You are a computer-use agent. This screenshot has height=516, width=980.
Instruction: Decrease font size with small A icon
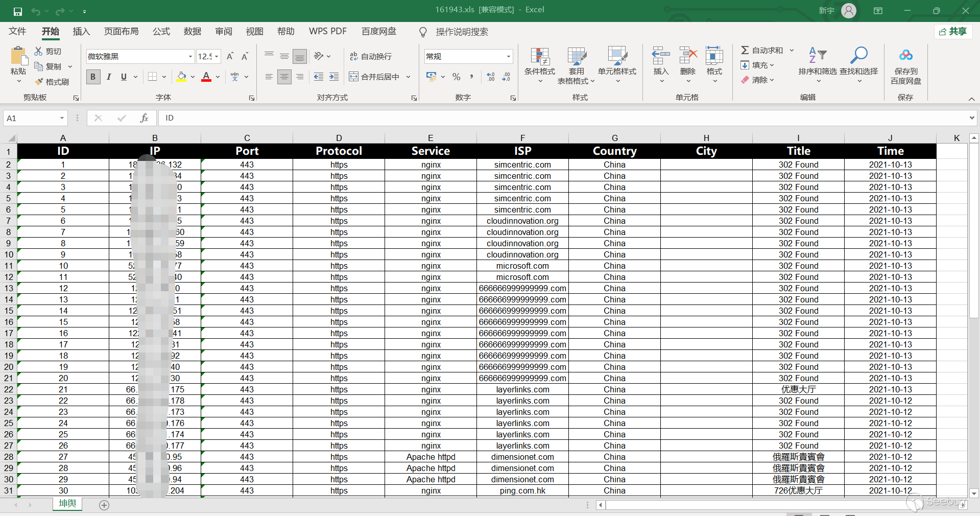click(x=245, y=56)
